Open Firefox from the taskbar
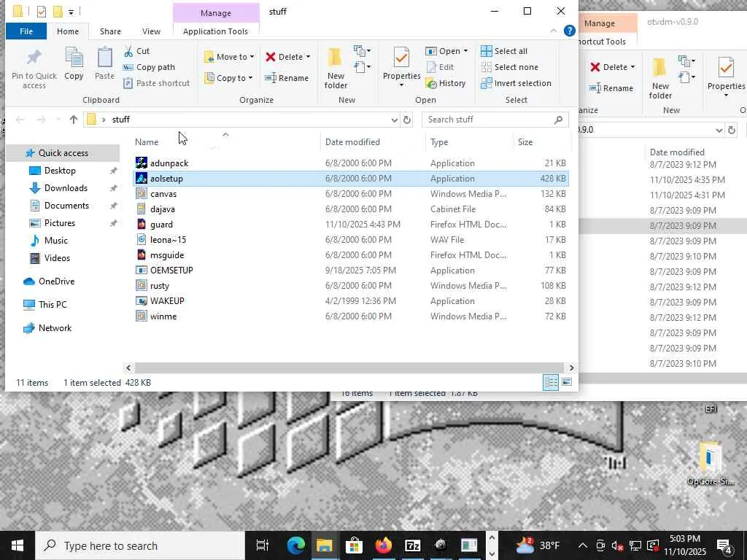This screenshot has height=560, width=747. [x=383, y=545]
